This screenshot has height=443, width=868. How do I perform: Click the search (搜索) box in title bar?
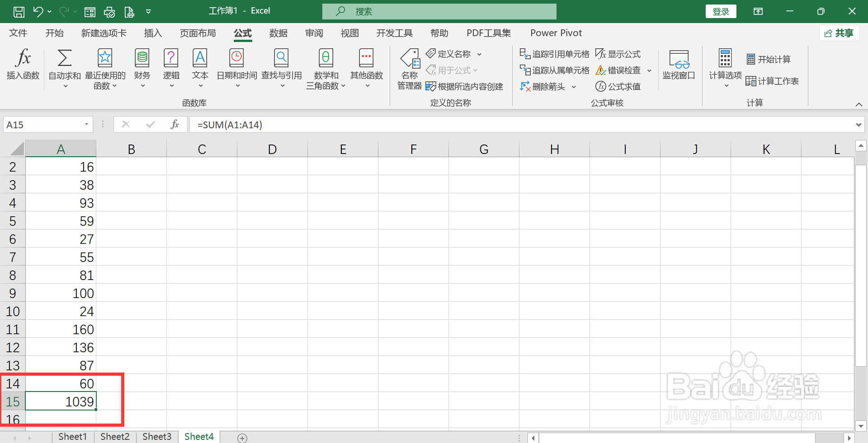point(439,11)
